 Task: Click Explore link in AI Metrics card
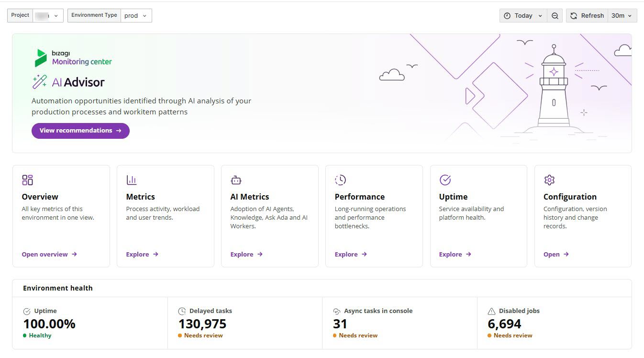coord(246,254)
